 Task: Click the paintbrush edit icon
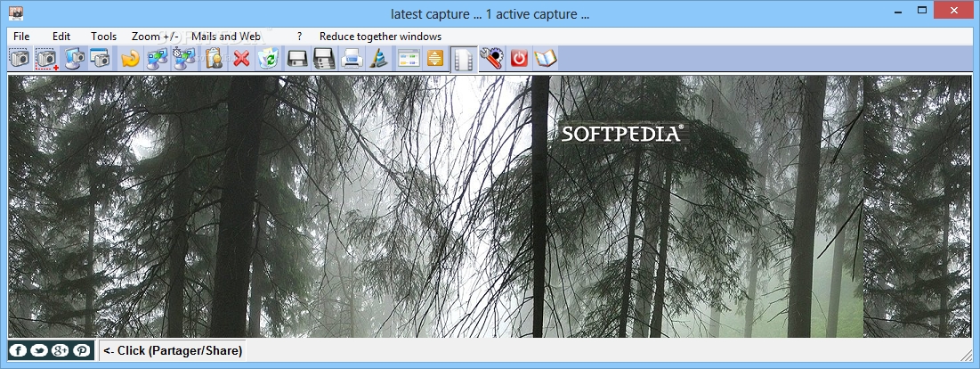[x=378, y=59]
